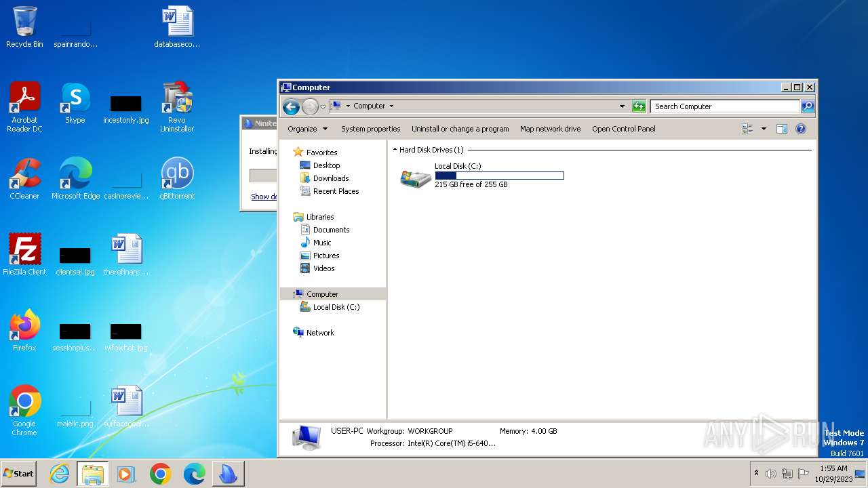Switch to Ninite taskbar button

tap(228, 474)
